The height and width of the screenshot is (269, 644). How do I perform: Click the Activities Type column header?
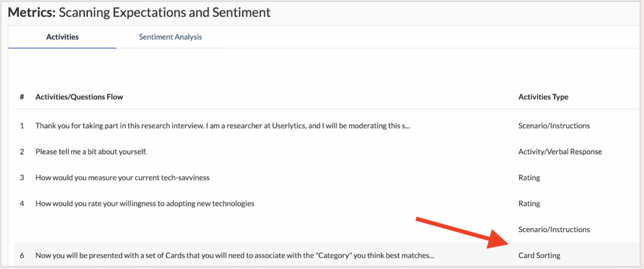click(x=543, y=97)
